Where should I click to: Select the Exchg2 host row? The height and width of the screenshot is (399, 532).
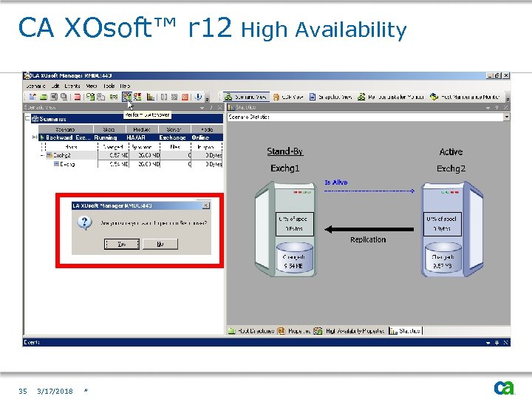[134, 155]
